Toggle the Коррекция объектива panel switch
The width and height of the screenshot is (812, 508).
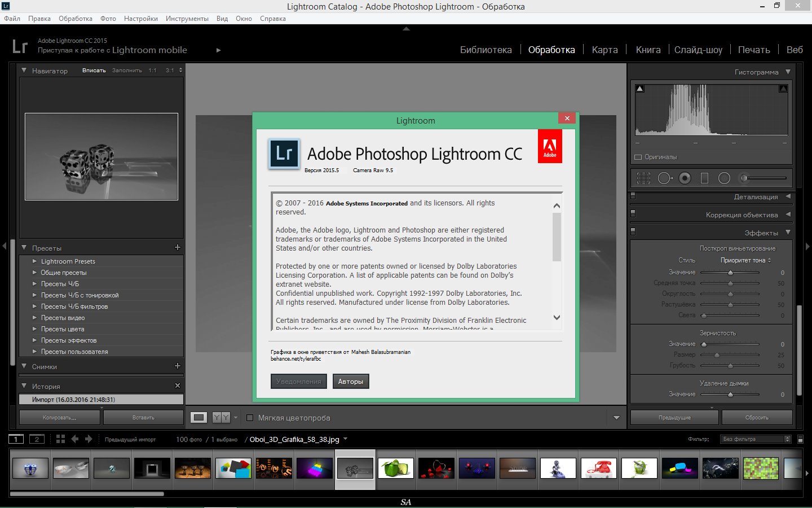click(x=633, y=214)
